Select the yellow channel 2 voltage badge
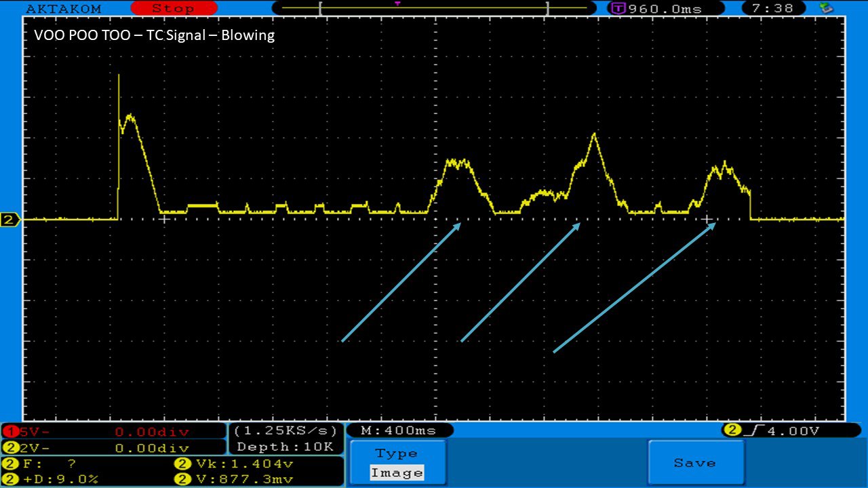This screenshot has width=868, height=488. pyautogui.click(x=10, y=448)
